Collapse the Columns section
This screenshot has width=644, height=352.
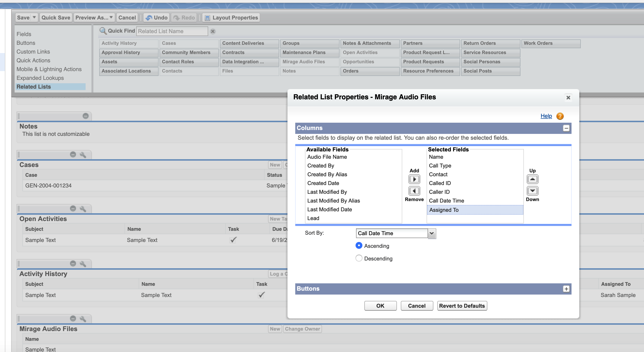click(x=566, y=128)
